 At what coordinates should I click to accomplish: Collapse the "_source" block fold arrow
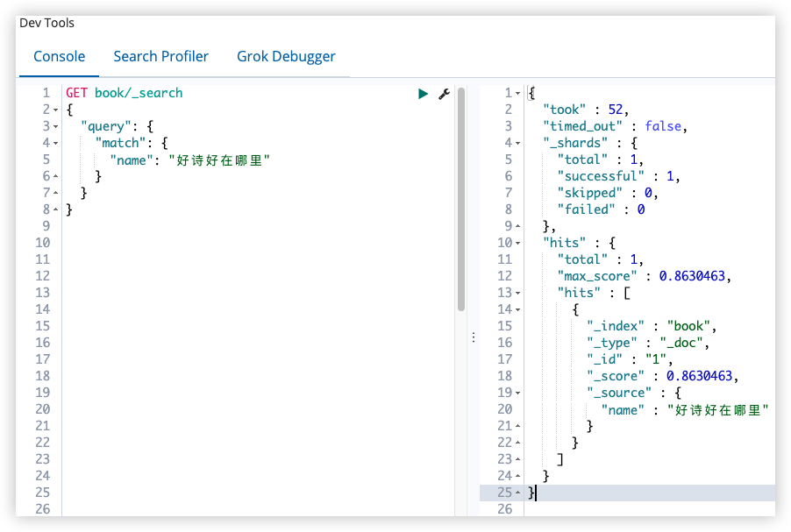point(517,393)
